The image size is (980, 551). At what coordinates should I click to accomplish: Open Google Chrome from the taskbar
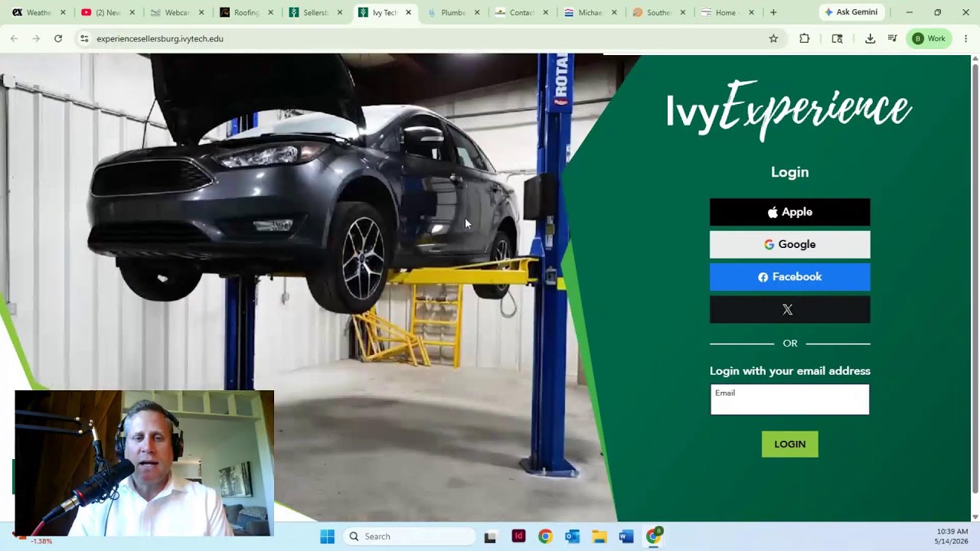coord(545,536)
